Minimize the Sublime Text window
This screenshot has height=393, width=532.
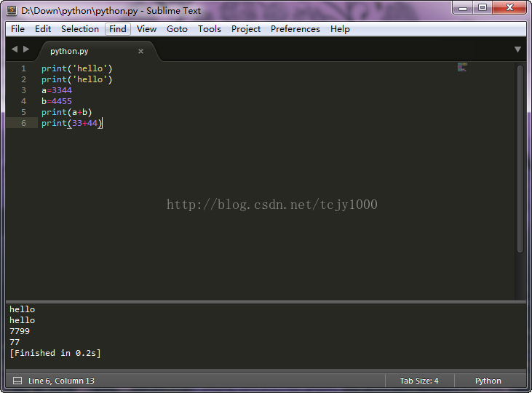(x=463, y=8)
